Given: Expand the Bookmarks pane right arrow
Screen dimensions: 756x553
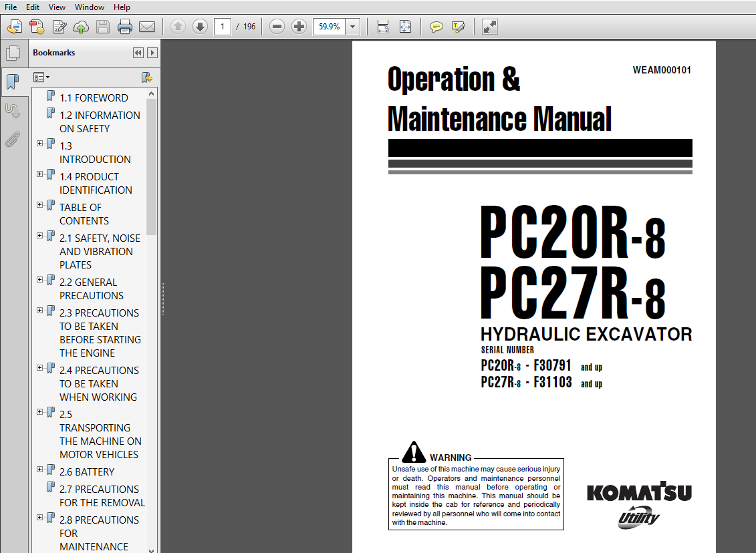Looking at the screenshot, I should 152,53.
